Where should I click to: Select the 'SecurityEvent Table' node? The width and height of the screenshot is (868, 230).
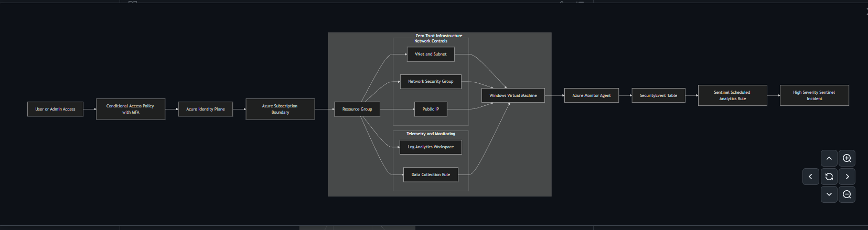click(x=658, y=95)
